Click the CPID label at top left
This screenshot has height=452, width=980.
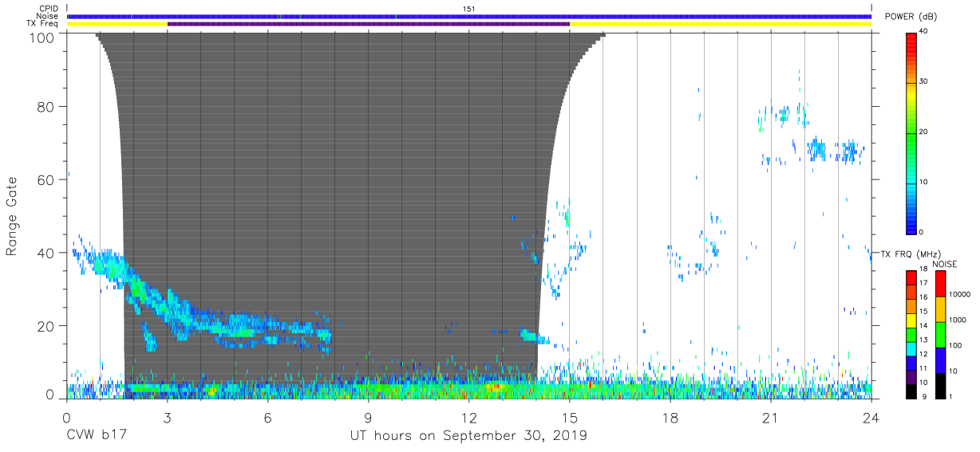click(49, 9)
